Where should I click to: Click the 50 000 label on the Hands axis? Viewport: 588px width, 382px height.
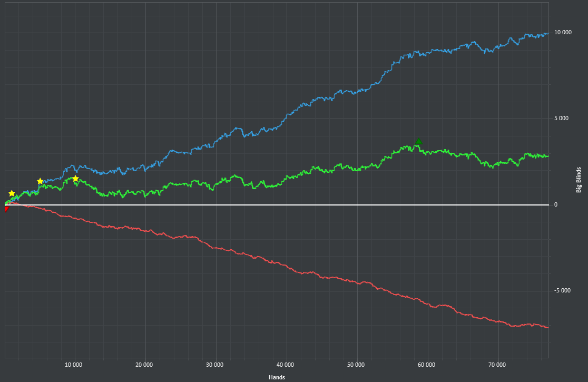356,365
